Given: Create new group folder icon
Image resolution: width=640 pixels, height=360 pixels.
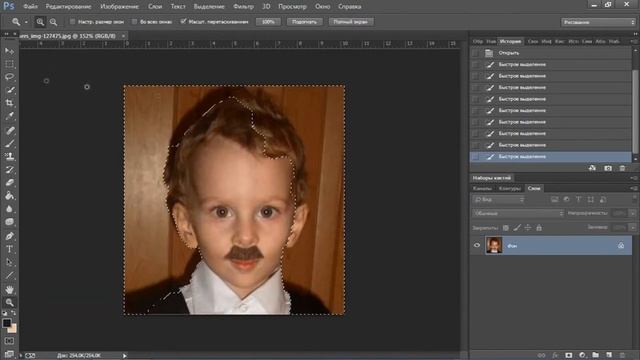Looking at the screenshot, I should coord(596,355).
